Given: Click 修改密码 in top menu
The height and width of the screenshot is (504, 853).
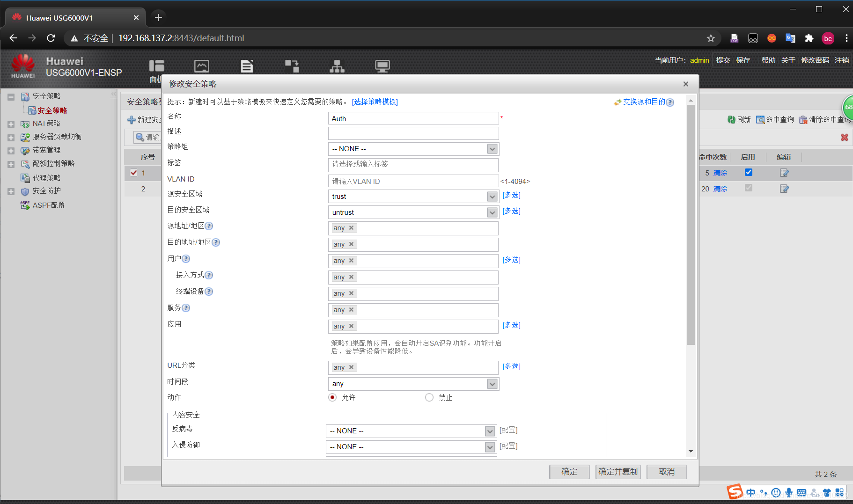Looking at the screenshot, I should click(x=815, y=60).
